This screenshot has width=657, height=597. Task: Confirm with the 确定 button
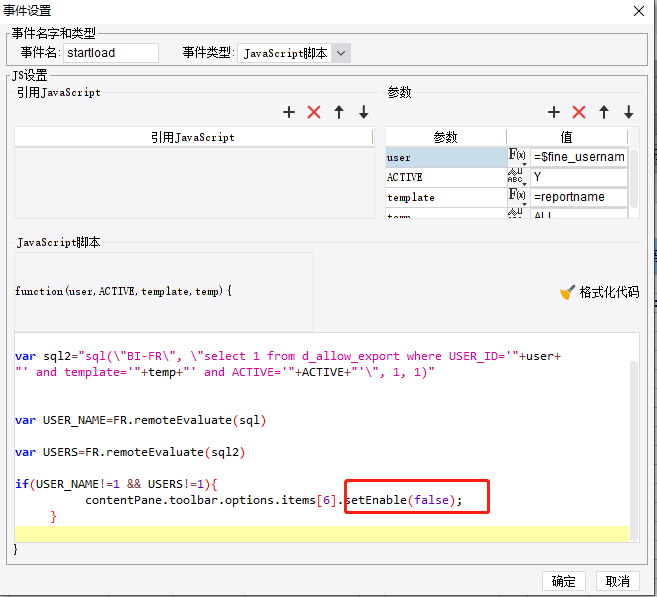click(564, 581)
